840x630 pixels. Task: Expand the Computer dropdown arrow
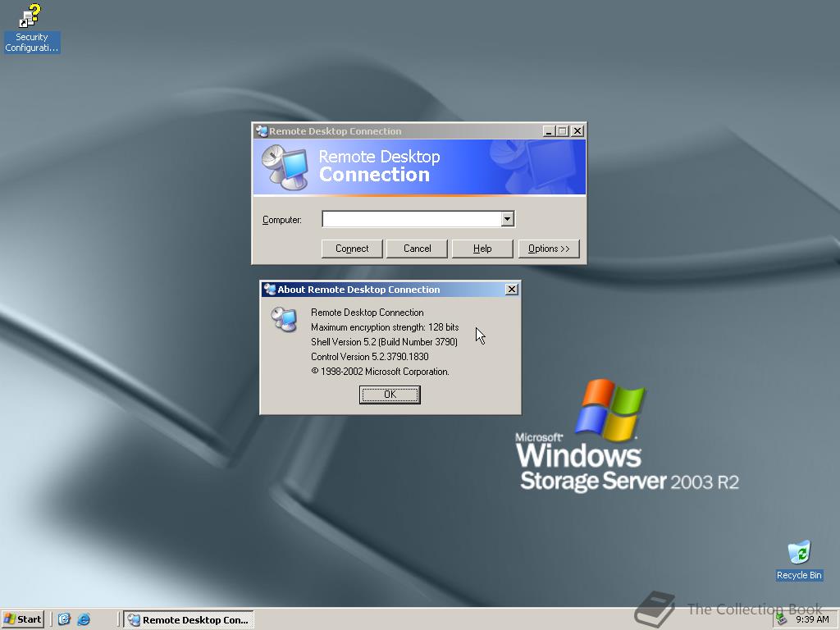507,218
